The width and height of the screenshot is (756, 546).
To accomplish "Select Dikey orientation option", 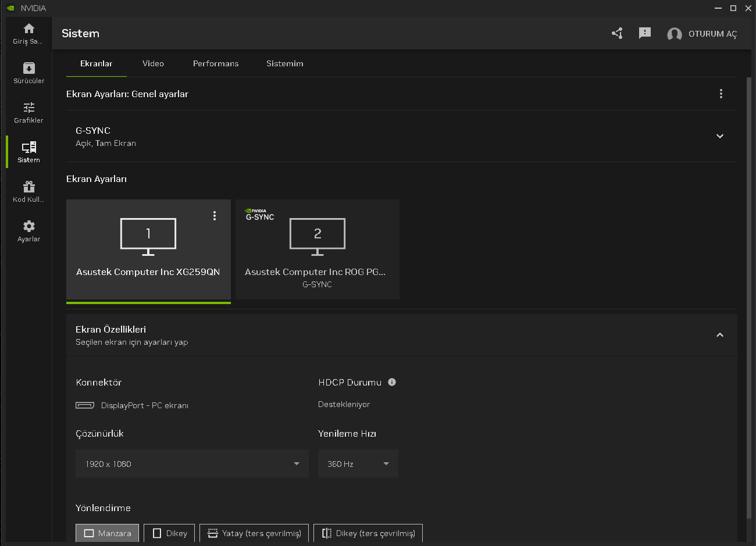I will pos(169,533).
